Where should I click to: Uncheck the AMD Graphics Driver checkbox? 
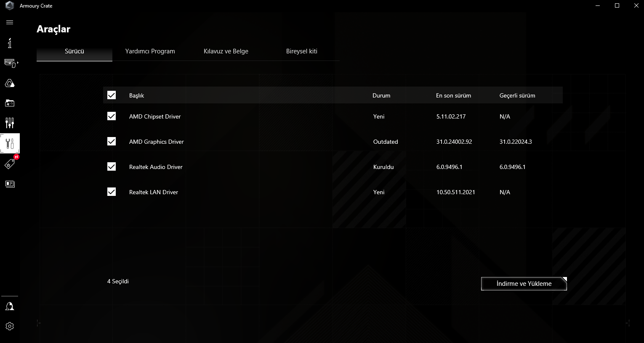coord(112,141)
